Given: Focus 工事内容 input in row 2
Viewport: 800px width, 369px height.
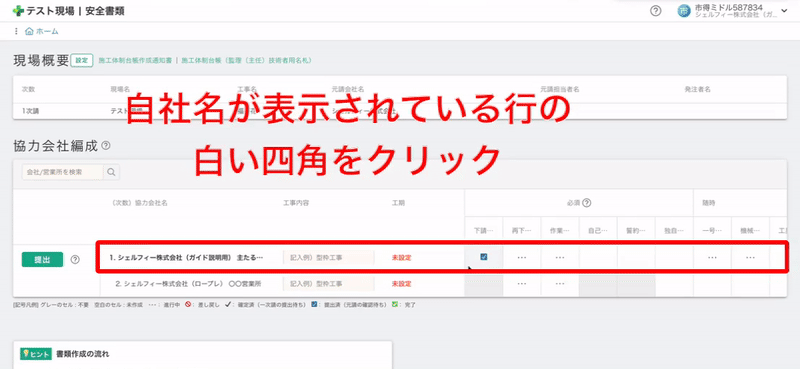Looking at the screenshot, I should point(329,283).
